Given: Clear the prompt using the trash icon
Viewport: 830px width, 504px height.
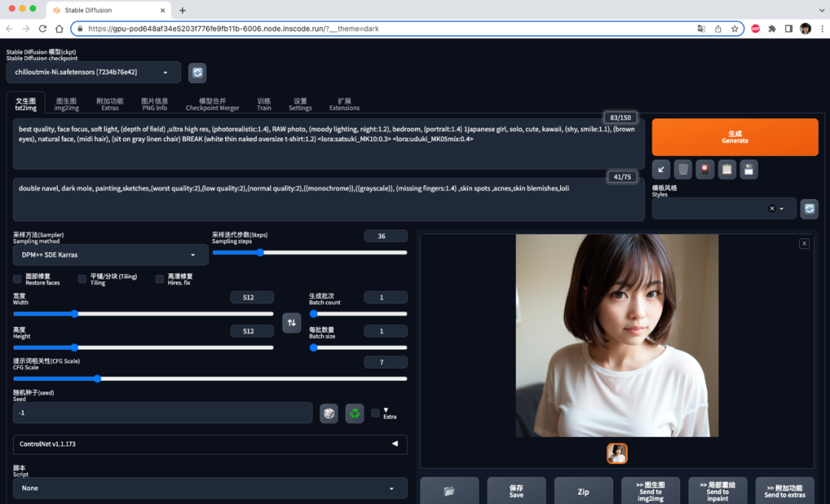Looking at the screenshot, I should point(683,169).
